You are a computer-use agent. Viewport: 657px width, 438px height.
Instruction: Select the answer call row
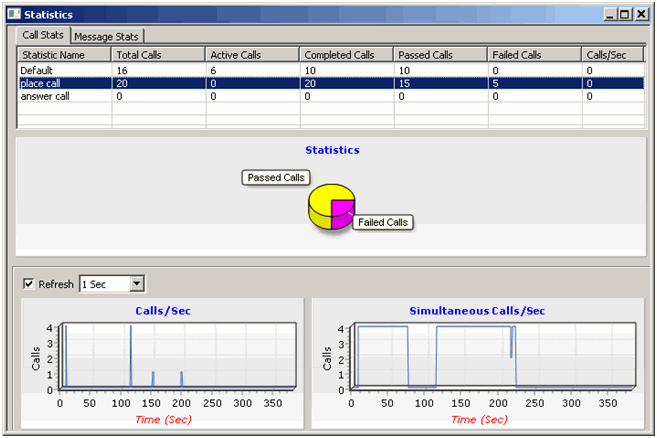pyautogui.click(x=331, y=96)
